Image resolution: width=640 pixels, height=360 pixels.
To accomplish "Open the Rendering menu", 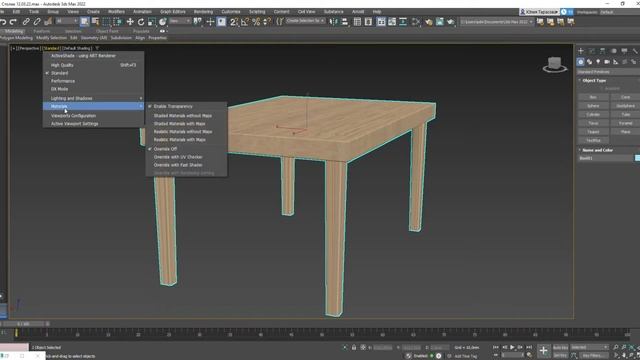I will pos(203,12).
